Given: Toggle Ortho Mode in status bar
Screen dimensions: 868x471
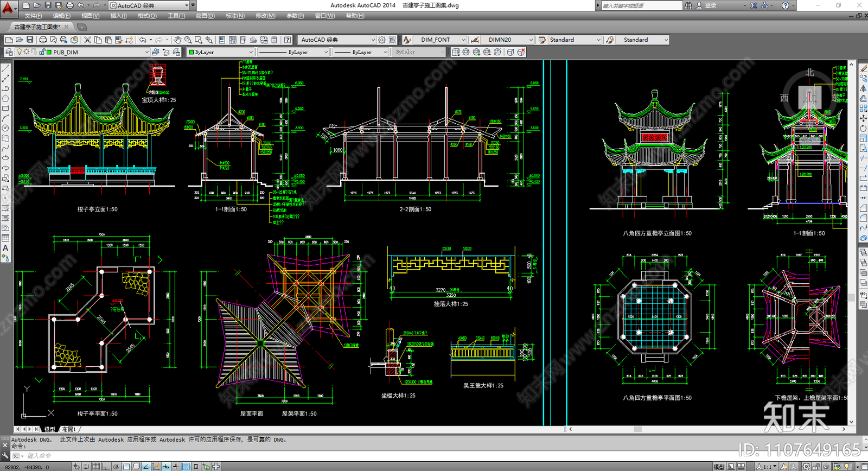Looking at the screenshot, I should click(106, 466).
